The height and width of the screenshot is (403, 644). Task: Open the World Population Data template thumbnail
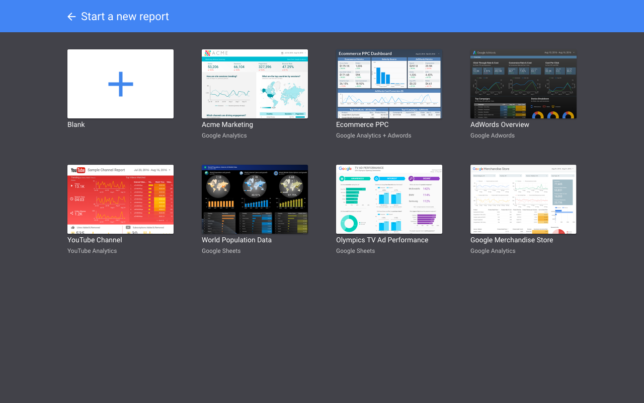tap(255, 199)
